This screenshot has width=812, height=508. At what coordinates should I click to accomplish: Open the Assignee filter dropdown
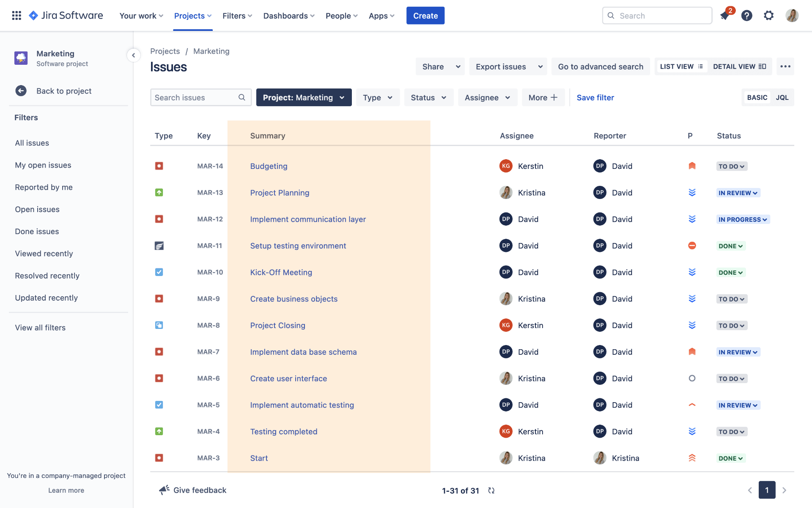pyautogui.click(x=487, y=97)
